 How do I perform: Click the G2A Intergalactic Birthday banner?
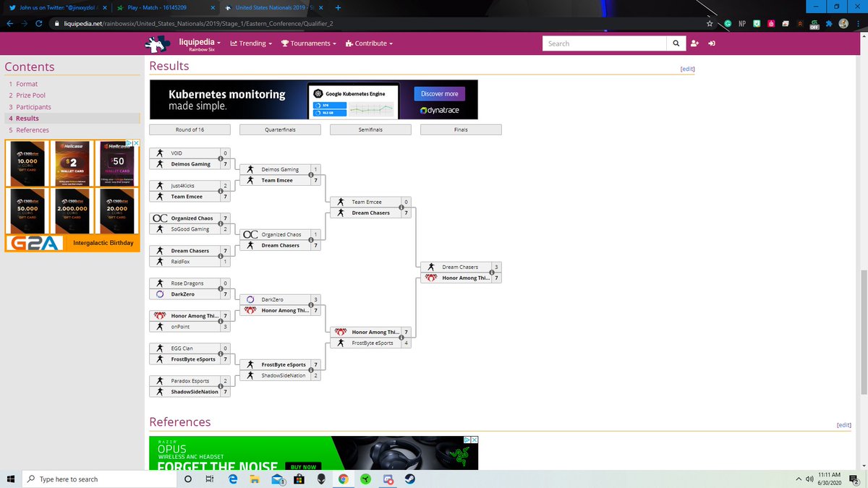[x=72, y=243]
